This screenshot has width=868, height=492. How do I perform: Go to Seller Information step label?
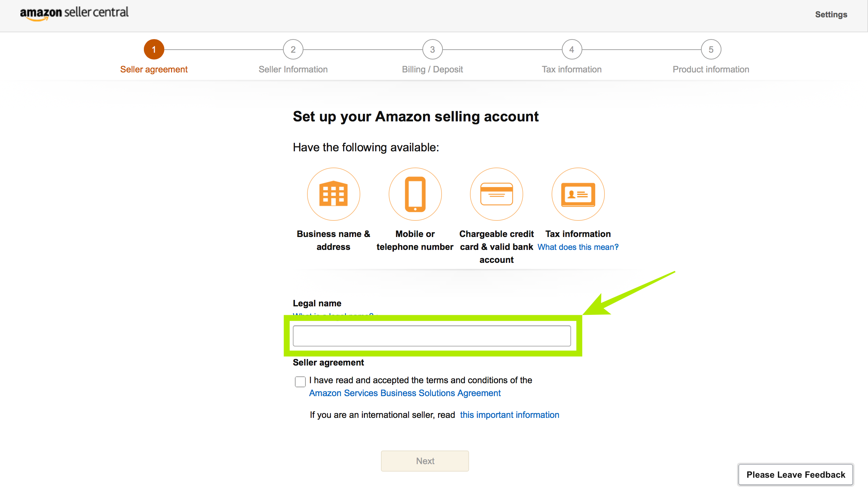293,69
